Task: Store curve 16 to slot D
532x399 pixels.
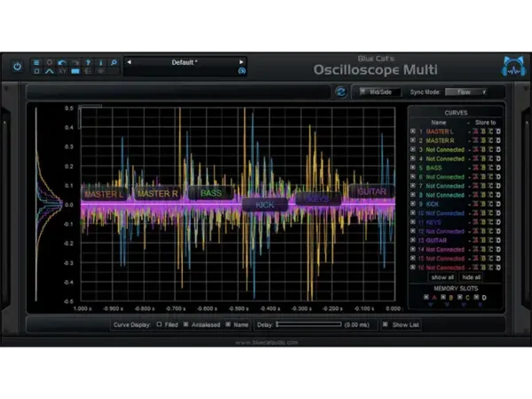Action: (498, 268)
